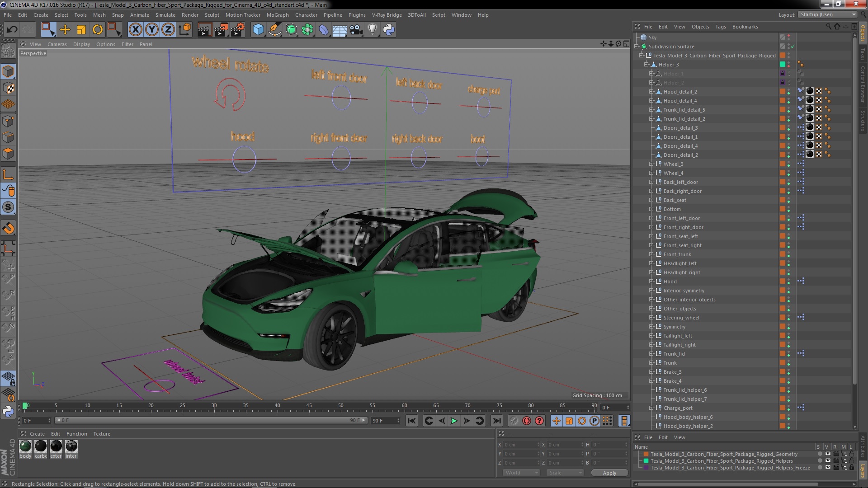The width and height of the screenshot is (868, 488).
Task: Open the World coordinate dropdown
Action: click(x=521, y=473)
